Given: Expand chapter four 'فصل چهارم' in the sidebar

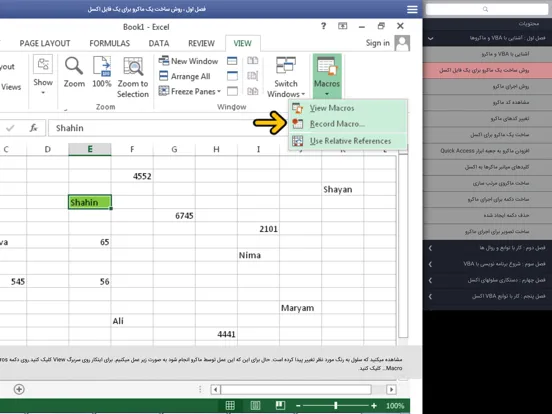Looking at the screenshot, I should [487, 280].
